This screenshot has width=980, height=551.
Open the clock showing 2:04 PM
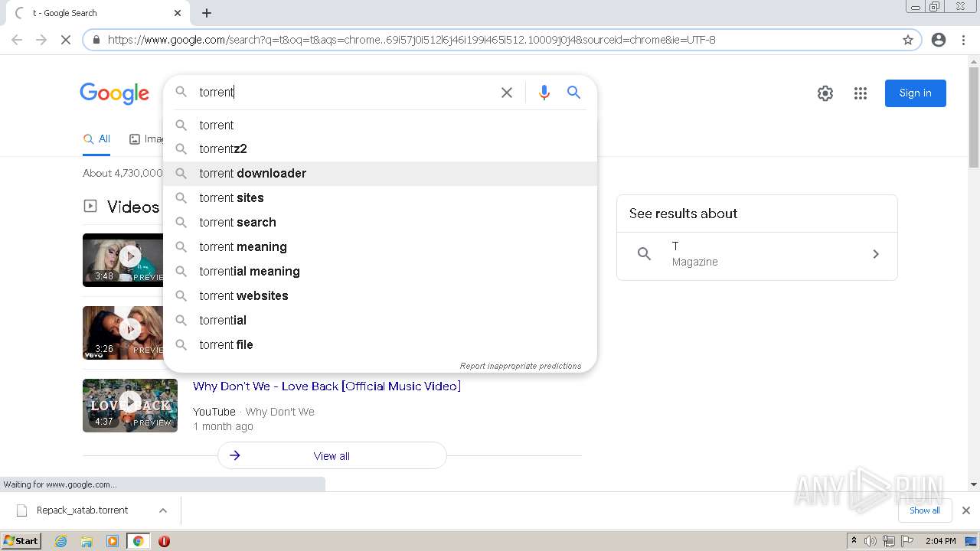click(x=940, y=541)
